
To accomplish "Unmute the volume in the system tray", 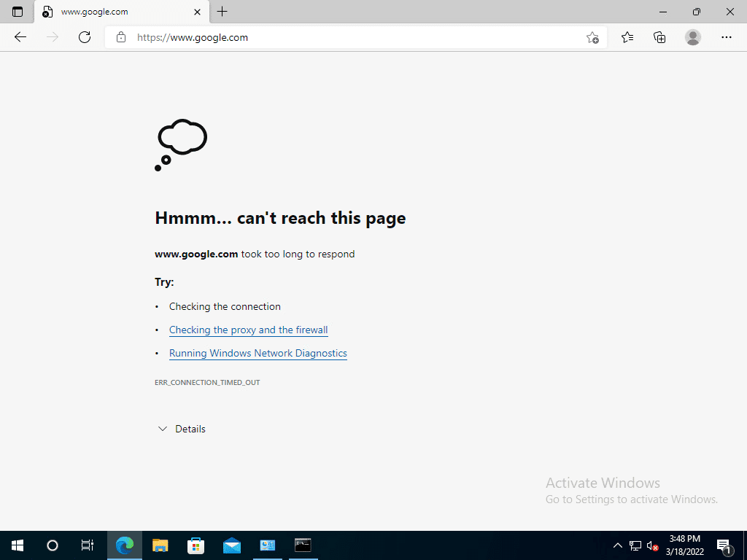I will tap(651, 545).
